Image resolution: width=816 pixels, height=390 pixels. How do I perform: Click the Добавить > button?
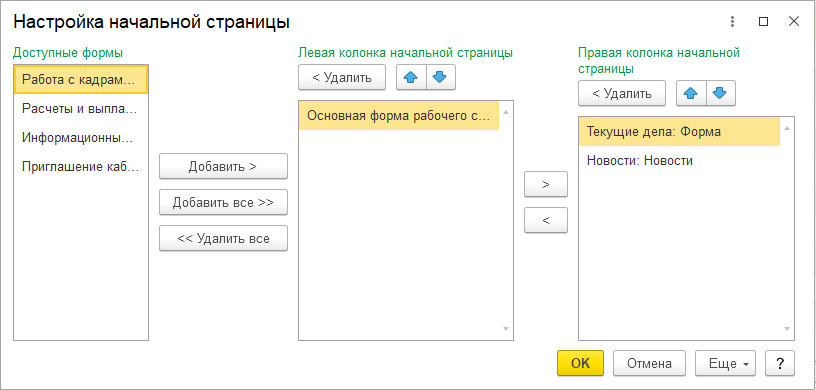223,167
